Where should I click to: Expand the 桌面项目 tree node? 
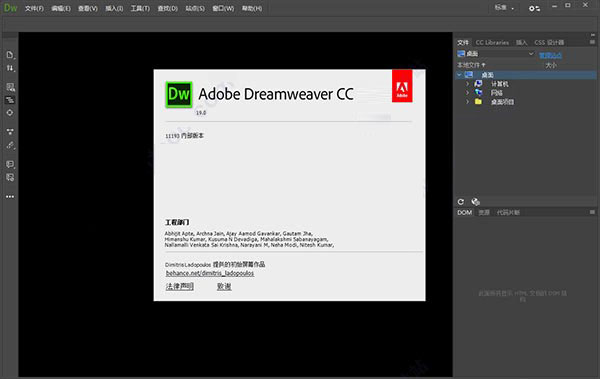click(467, 102)
